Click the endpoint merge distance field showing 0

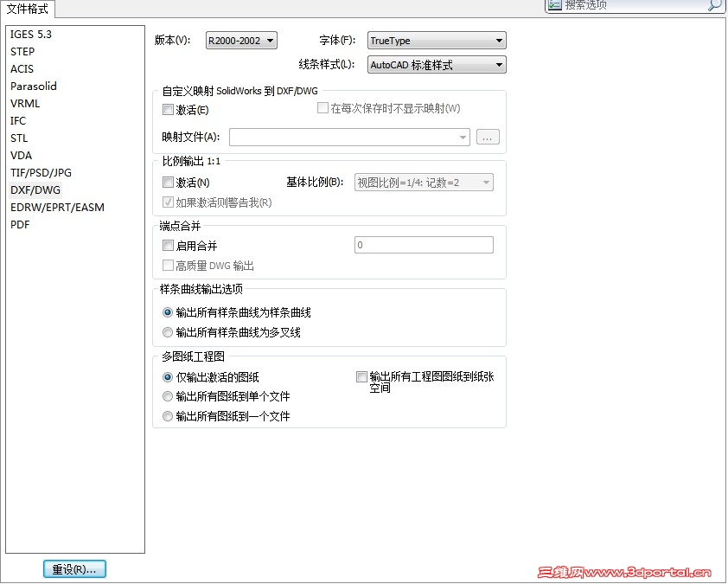pyautogui.click(x=423, y=245)
